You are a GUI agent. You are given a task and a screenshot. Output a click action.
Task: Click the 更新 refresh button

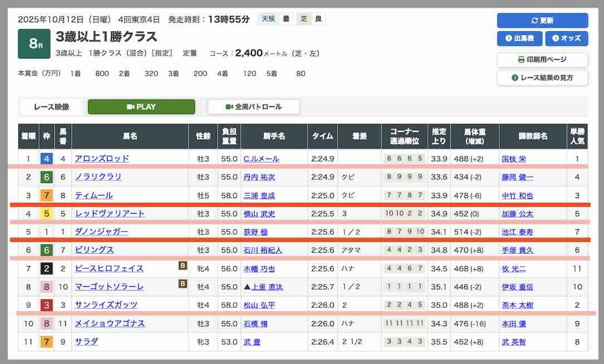(542, 21)
